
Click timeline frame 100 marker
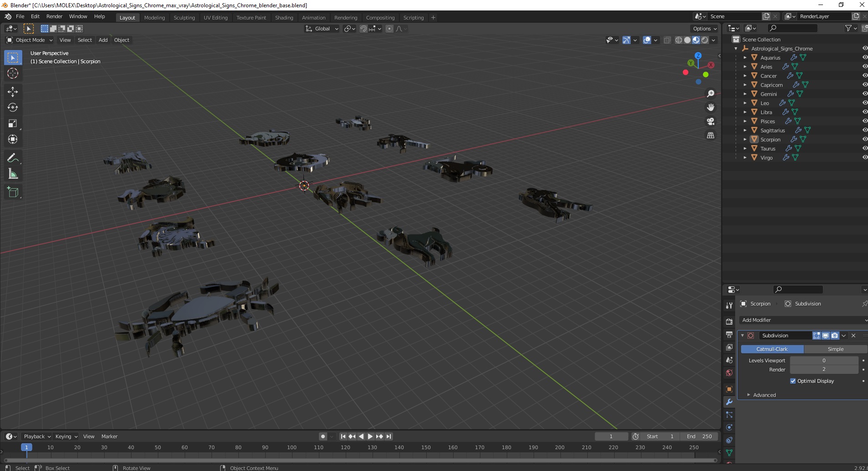[x=292, y=447]
